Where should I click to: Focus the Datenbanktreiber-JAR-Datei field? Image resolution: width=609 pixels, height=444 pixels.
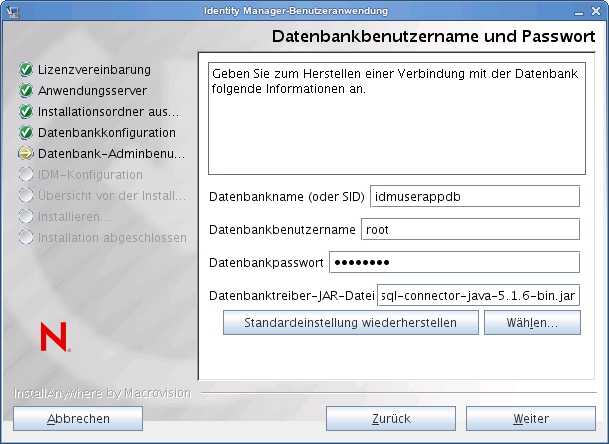478,296
